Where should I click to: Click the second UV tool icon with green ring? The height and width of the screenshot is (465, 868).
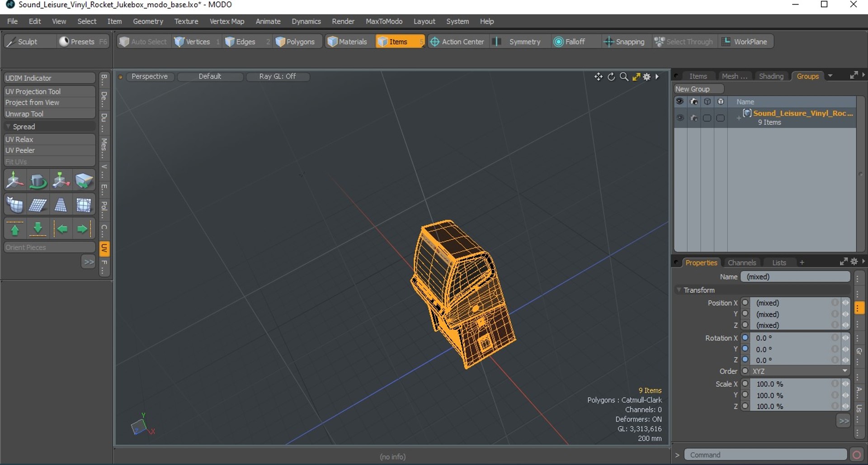click(x=38, y=181)
